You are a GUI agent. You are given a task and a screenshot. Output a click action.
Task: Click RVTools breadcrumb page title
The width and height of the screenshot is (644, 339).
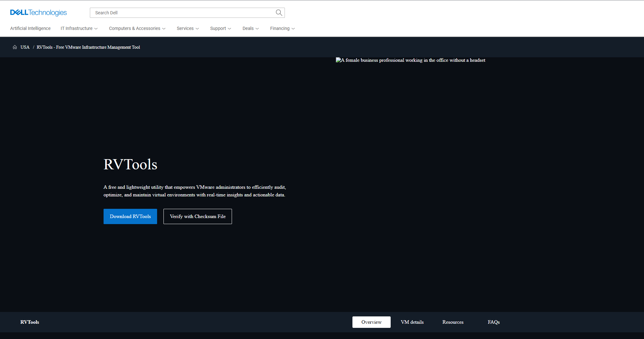pos(88,47)
